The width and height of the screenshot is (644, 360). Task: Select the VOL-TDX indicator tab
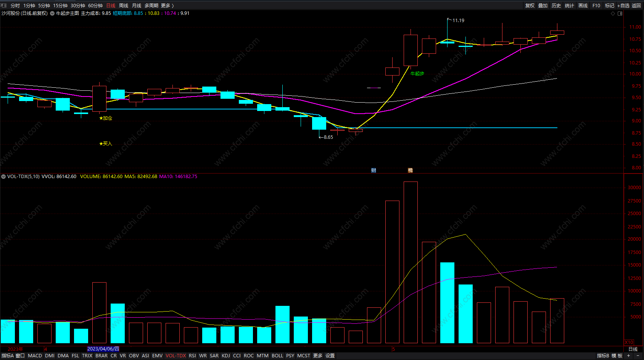176,356
